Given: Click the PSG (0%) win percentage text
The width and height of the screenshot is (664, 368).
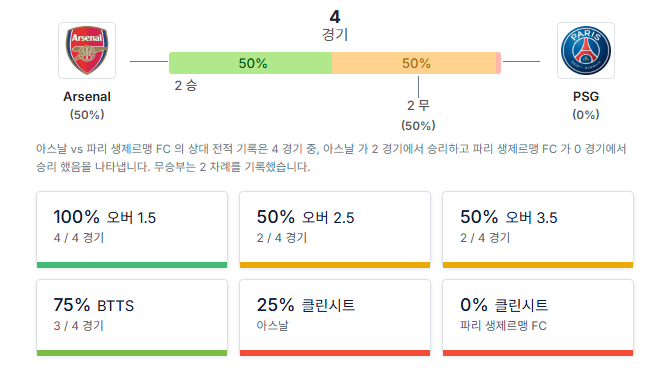Looking at the screenshot, I should pyautogui.click(x=586, y=115).
